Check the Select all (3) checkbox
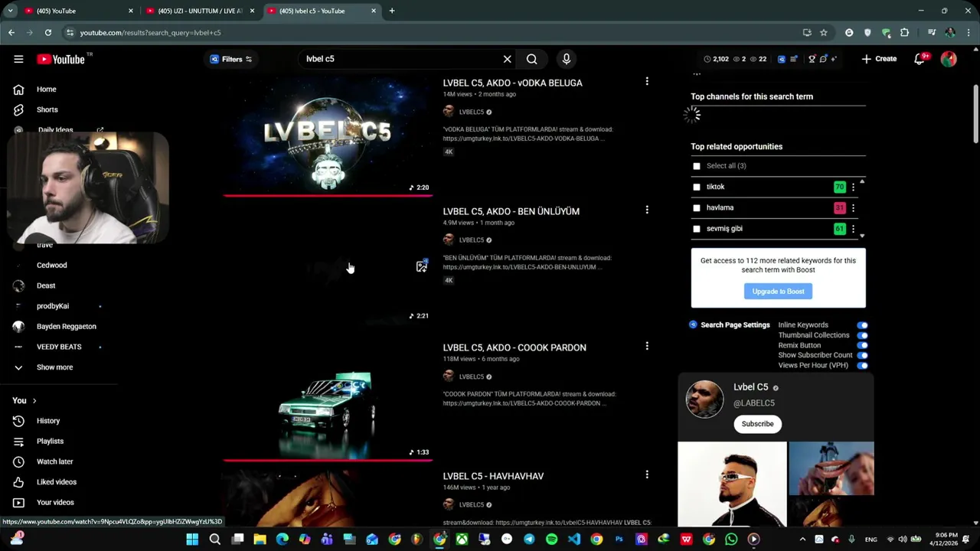Viewport: 980px width, 551px height. [697, 166]
